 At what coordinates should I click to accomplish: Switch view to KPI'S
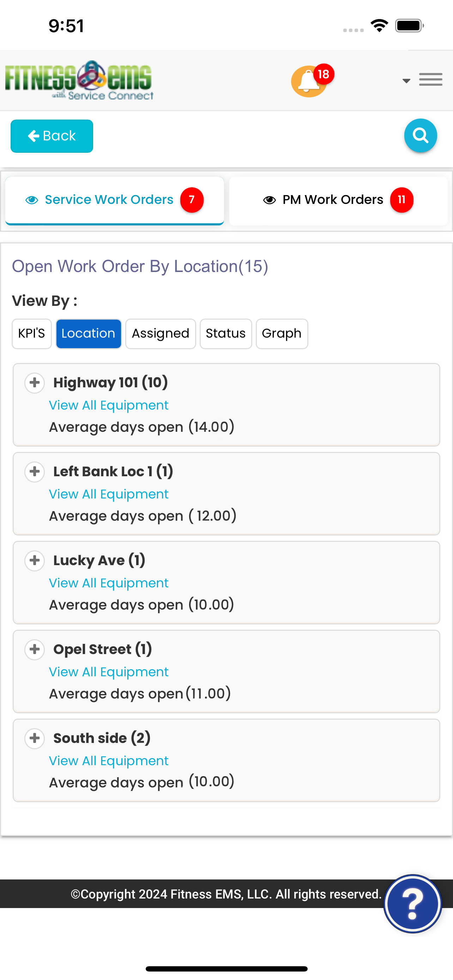(x=31, y=334)
